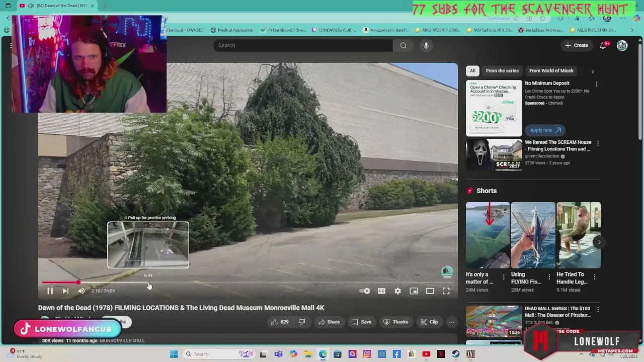Image resolution: width=644 pixels, height=362 pixels.
Task: Create a Clip of the video
Action: pyautogui.click(x=429, y=322)
